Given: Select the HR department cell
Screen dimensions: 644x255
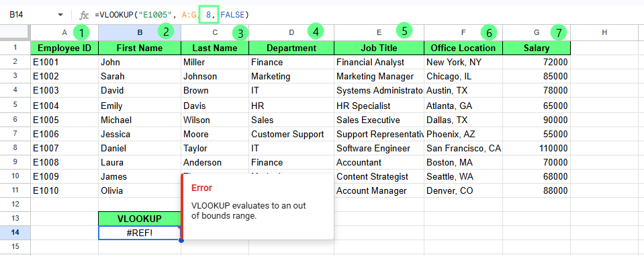Looking at the screenshot, I should pyautogui.click(x=291, y=106).
